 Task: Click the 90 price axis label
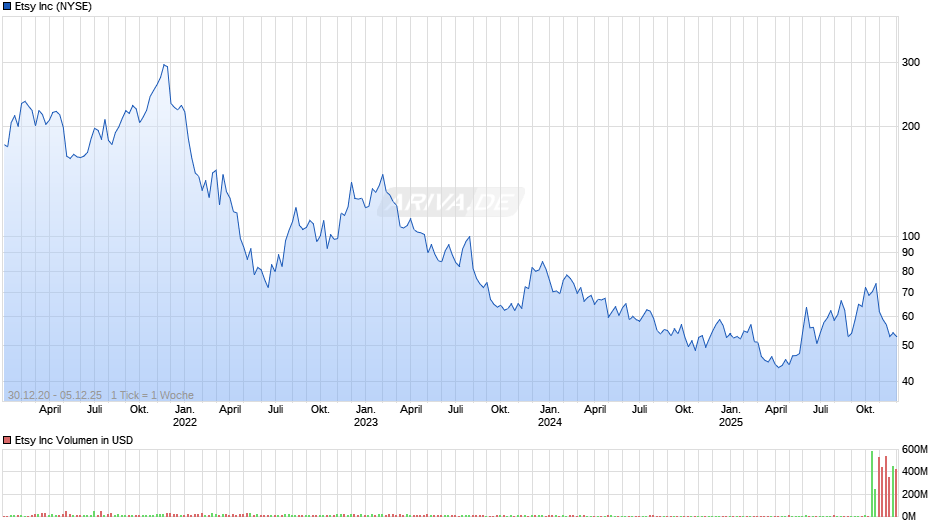pyautogui.click(x=908, y=253)
